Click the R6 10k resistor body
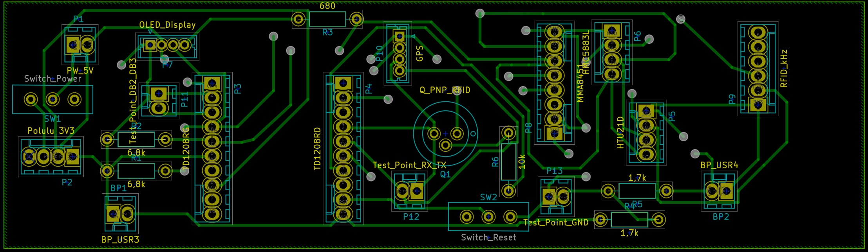 tap(508, 162)
